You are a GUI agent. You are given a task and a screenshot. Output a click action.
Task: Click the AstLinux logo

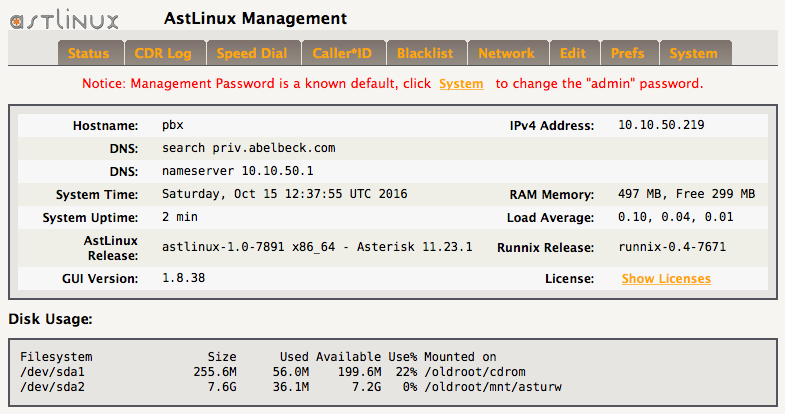[64, 20]
